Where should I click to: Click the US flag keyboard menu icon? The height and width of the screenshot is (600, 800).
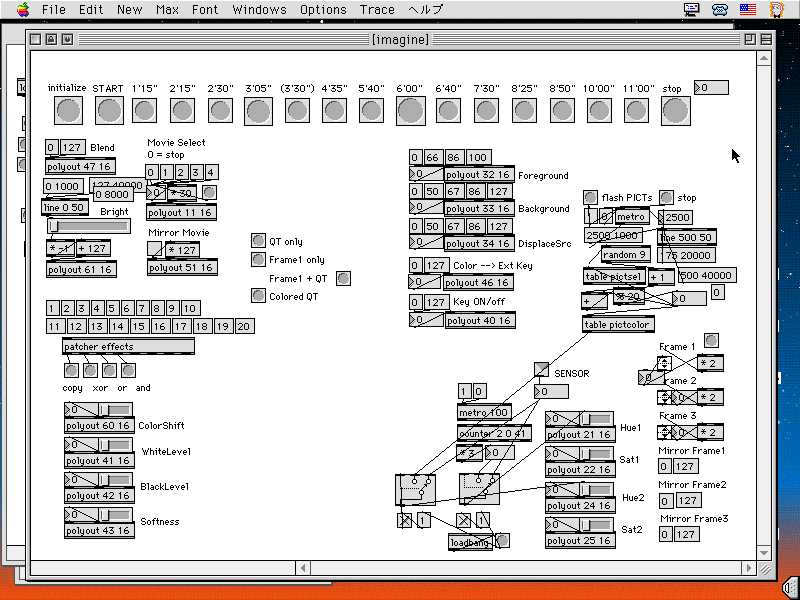click(747, 9)
